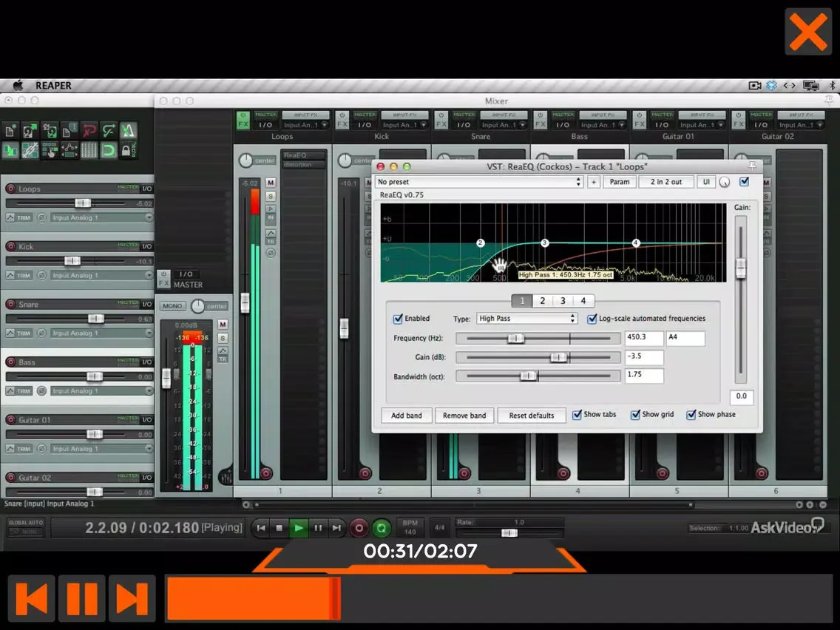
Task: Open the No preset dropdown
Action: tap(479, 182)
